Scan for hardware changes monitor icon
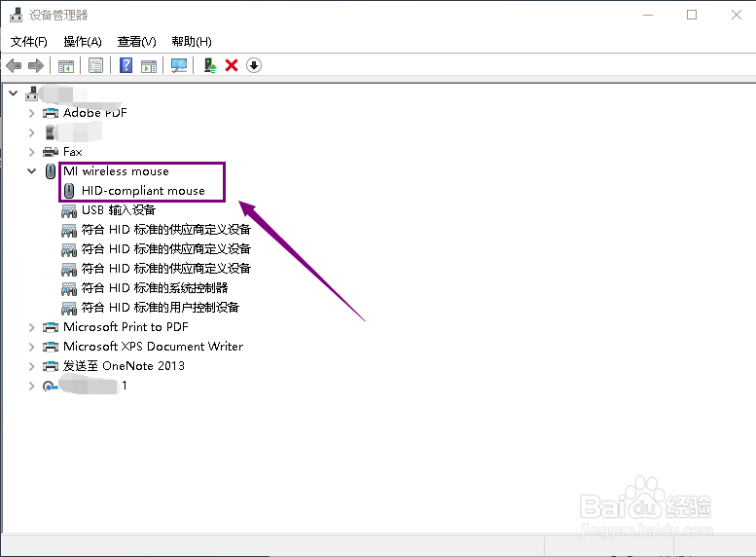The width and height of the screenshot is (756, 557). 179,65
